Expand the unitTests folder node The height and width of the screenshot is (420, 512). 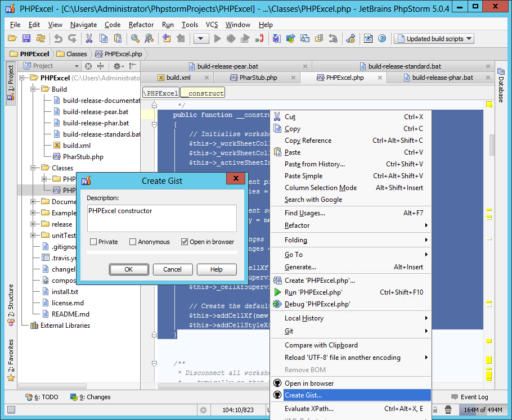(x=33, y=235)
